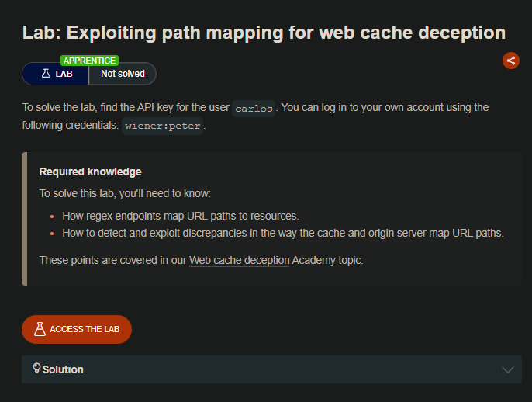The image size is (532, 402).
Task: Click the lab title heading
Action: (264, 33)
